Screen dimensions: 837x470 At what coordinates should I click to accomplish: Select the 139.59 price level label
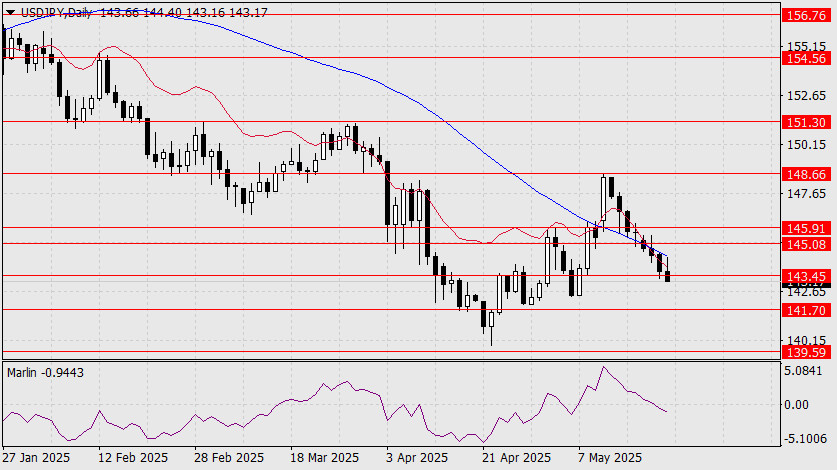(x=806, y=352)
